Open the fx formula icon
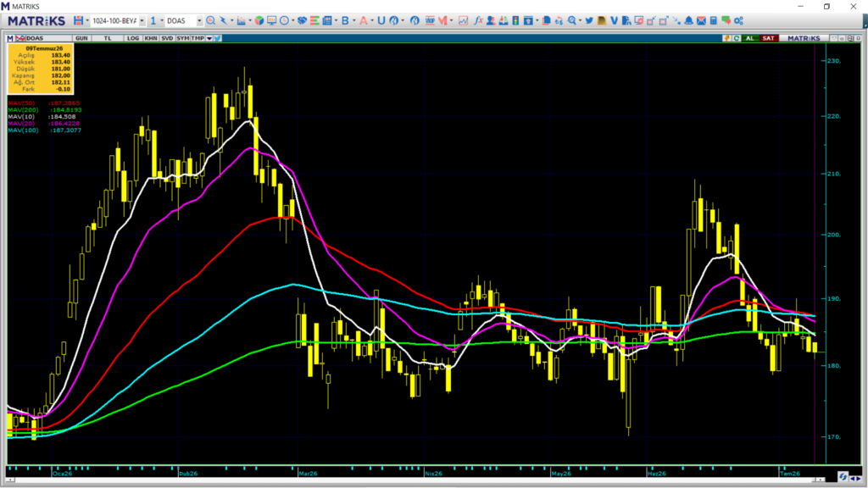 [x=478, y=20]
